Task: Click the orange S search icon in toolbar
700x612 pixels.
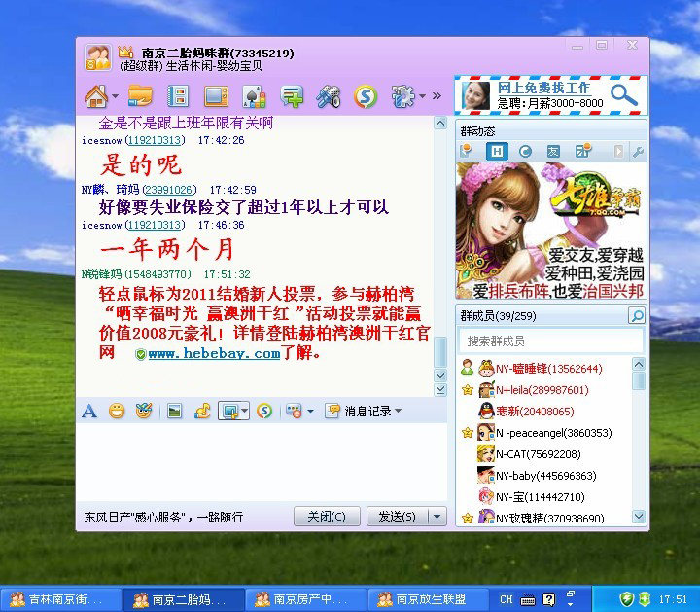Action: pyautogui.click(x=366, y=96)
